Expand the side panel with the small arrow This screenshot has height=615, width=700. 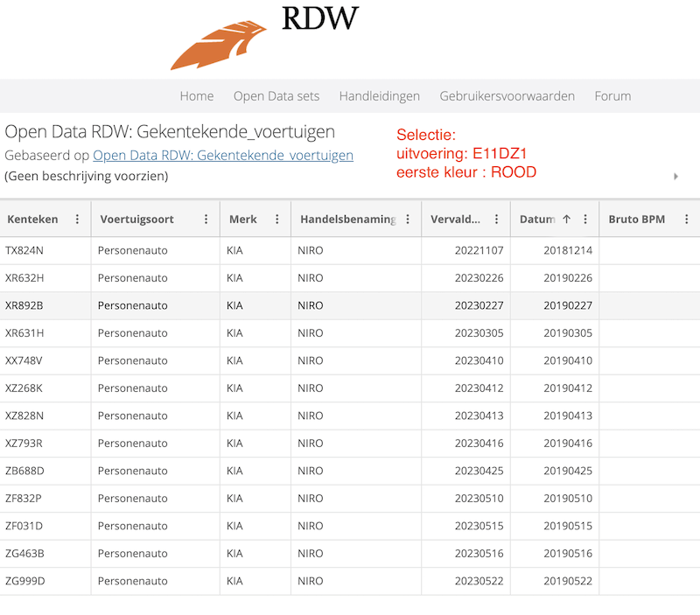coord(675,177)
